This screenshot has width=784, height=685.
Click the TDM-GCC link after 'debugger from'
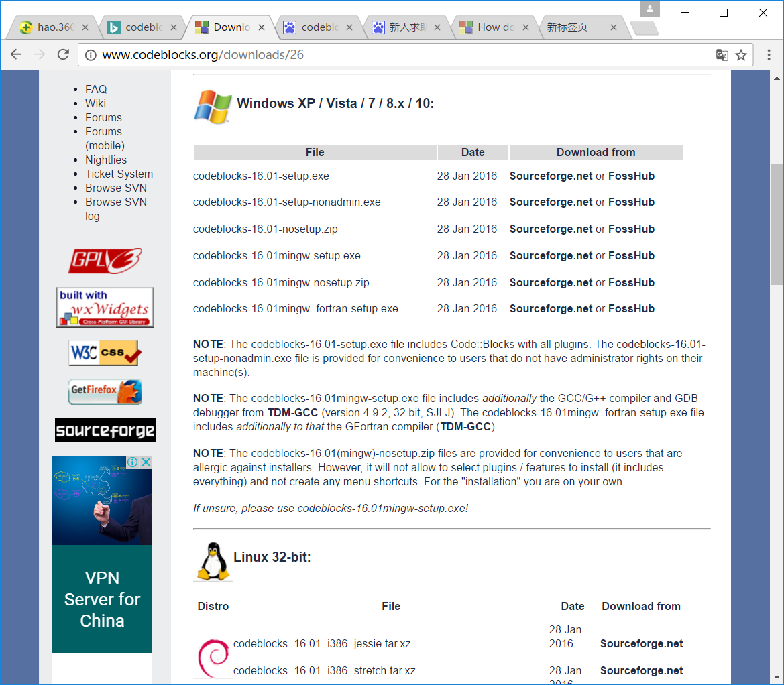[292, 413]
